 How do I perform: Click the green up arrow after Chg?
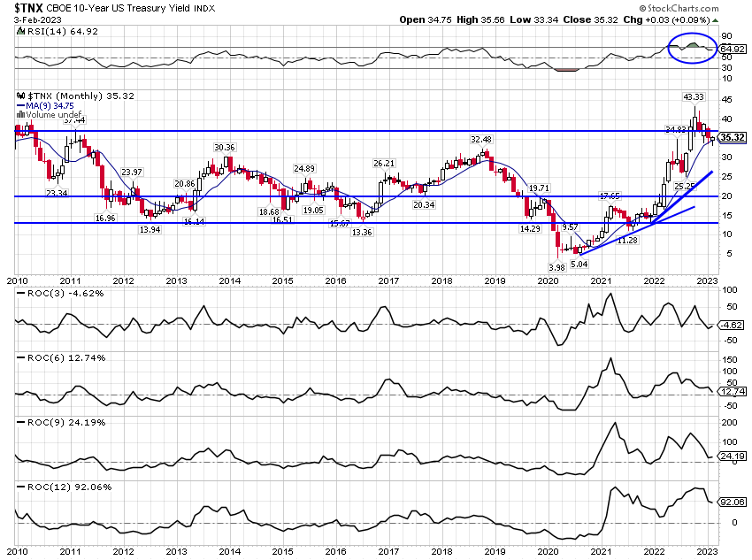tap(715, 20)
